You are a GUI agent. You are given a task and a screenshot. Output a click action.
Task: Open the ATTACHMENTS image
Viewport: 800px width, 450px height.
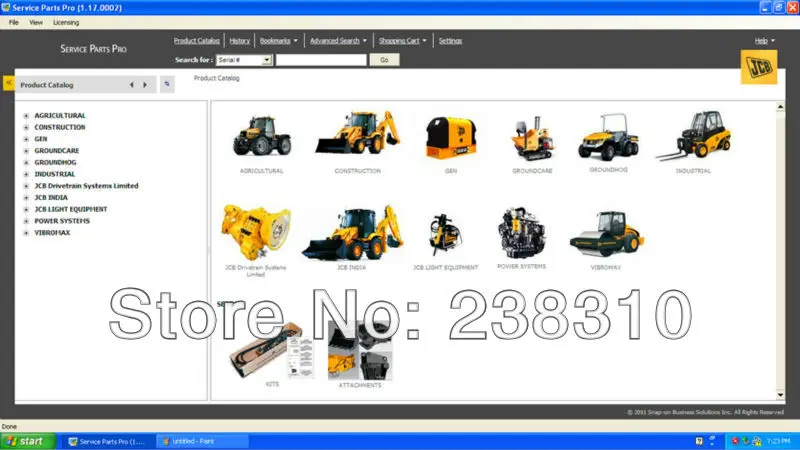click(360, 351)
